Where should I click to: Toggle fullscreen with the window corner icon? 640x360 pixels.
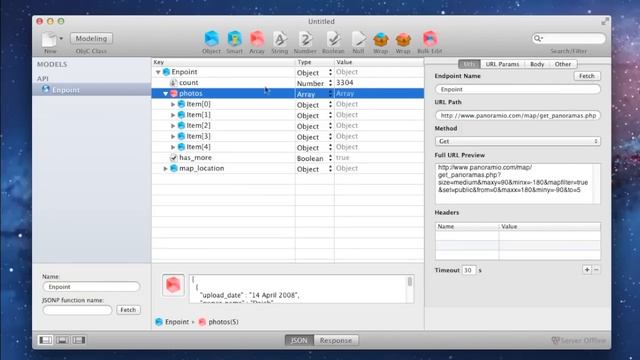click(605, 21)
